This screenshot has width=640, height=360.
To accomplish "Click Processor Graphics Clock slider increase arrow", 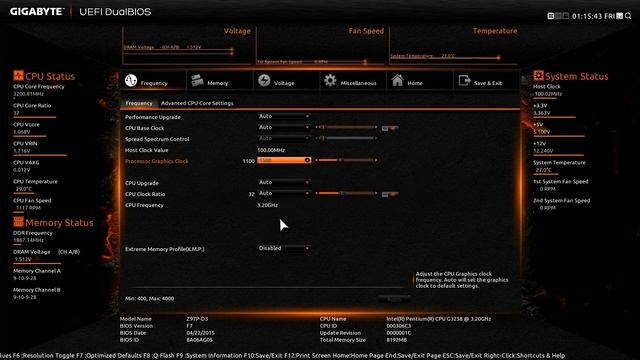I will pos(376,160).
